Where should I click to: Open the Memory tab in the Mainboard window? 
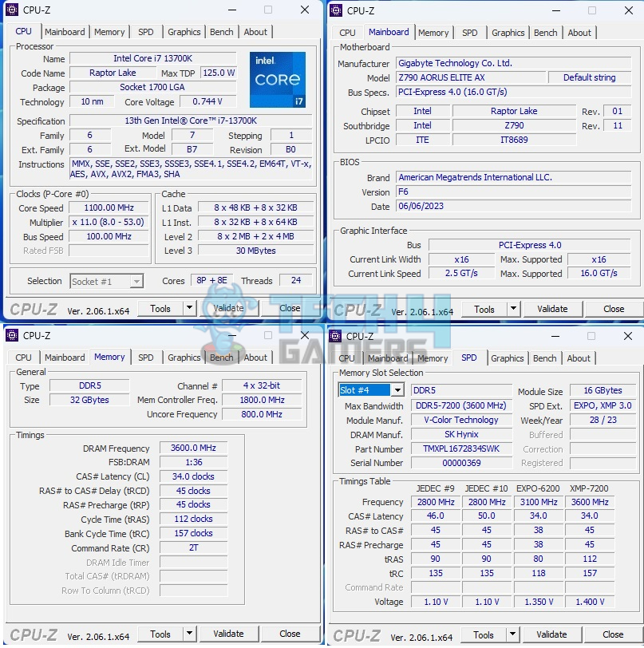[x=433, y=33]
